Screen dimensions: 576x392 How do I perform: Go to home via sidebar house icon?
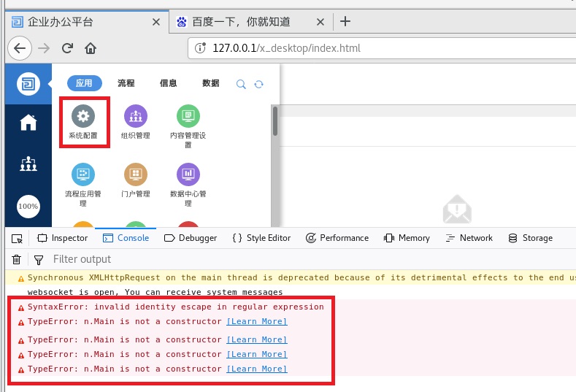(x=28, y=123)
